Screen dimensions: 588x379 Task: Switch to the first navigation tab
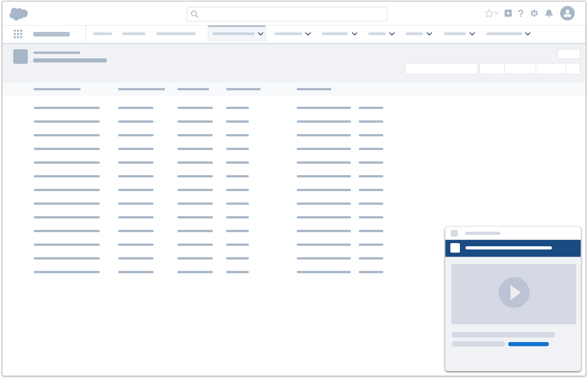[x=103, y=34]
